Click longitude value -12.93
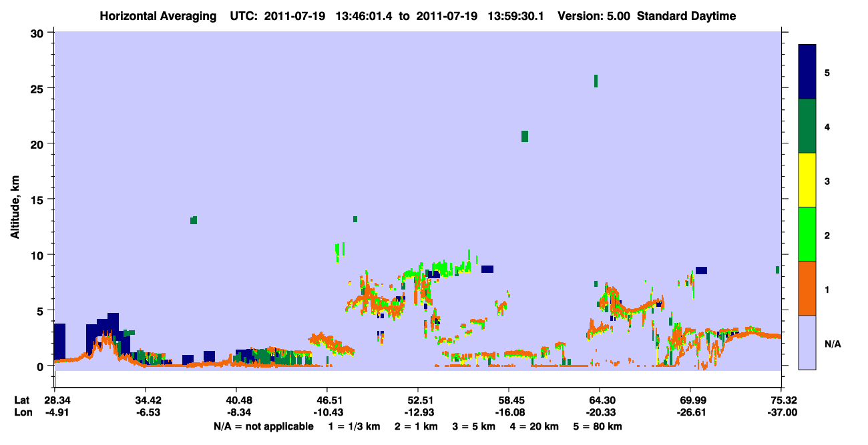868x445 pixels. coord(418,412)
